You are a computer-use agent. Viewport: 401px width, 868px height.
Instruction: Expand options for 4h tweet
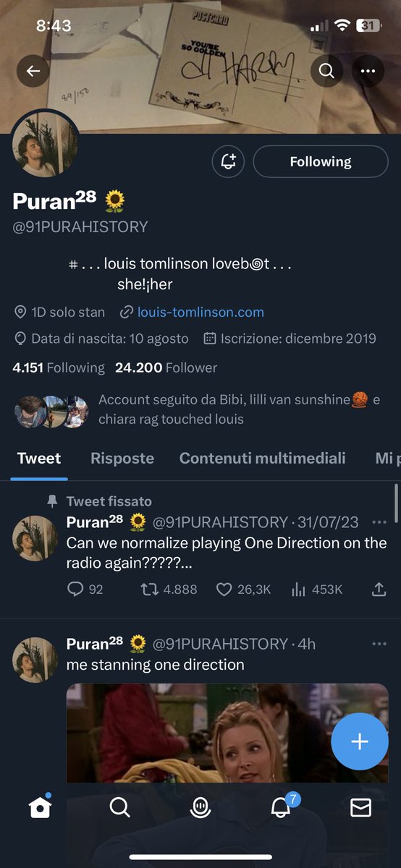(379, 644)
